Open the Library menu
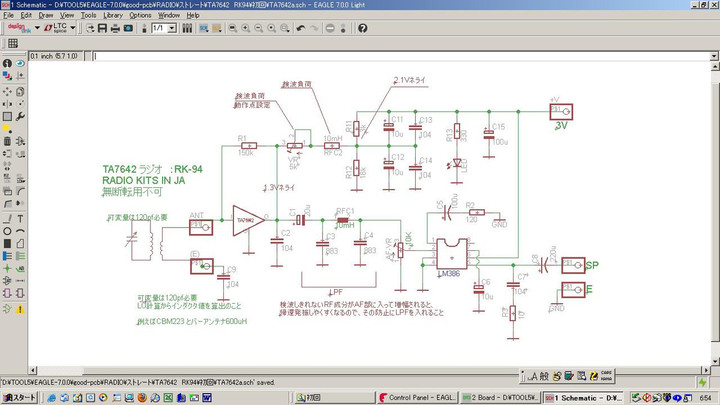The width and height of the screenshot is (720, 405). point(113,16)
